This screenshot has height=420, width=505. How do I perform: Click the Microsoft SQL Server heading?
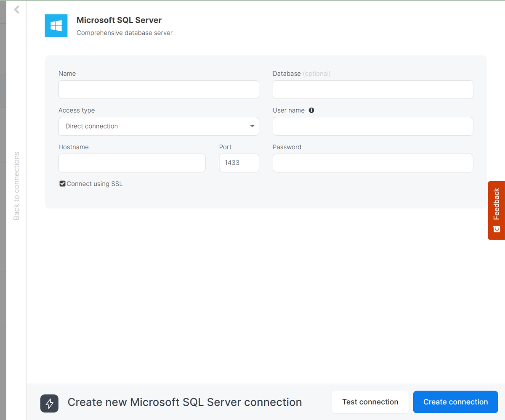(119, 20)
